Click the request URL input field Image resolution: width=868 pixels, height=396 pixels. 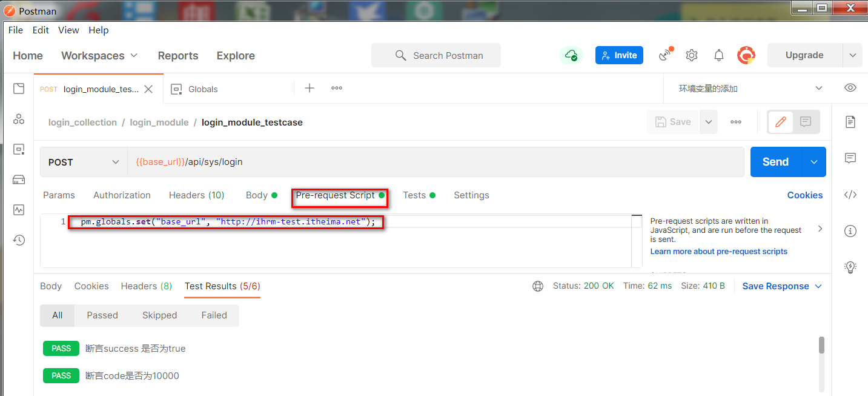point(436,162)
